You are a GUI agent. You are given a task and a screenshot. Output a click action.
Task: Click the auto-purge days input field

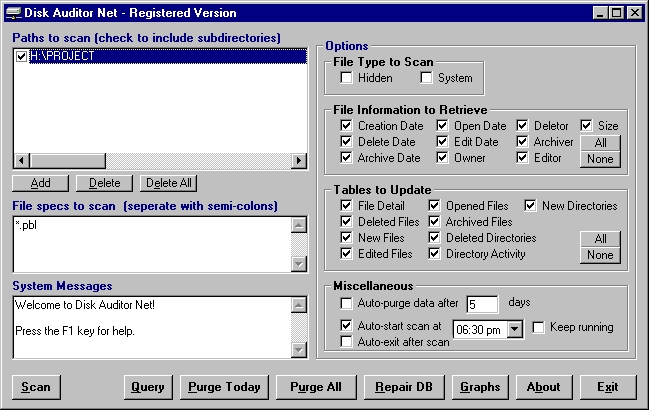pos(483,305)
